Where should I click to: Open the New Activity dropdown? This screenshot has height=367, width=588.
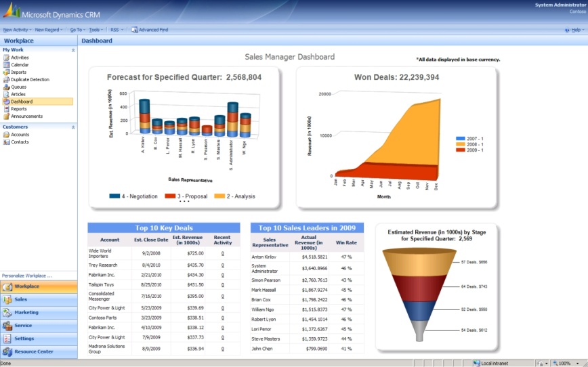(x=17, y=30)
